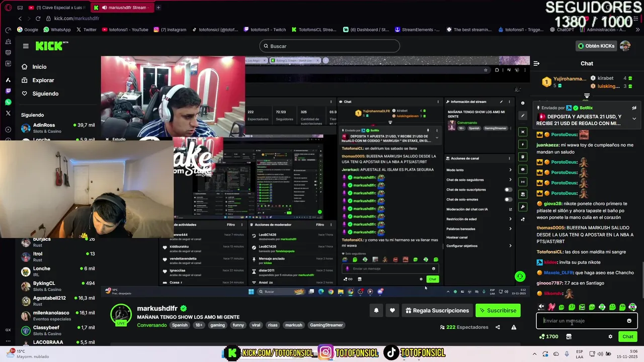Open AdinRoss channel in sidebar
Viewport: 644px width, 362px height.
pyautogui.click(x=58, y=128)
